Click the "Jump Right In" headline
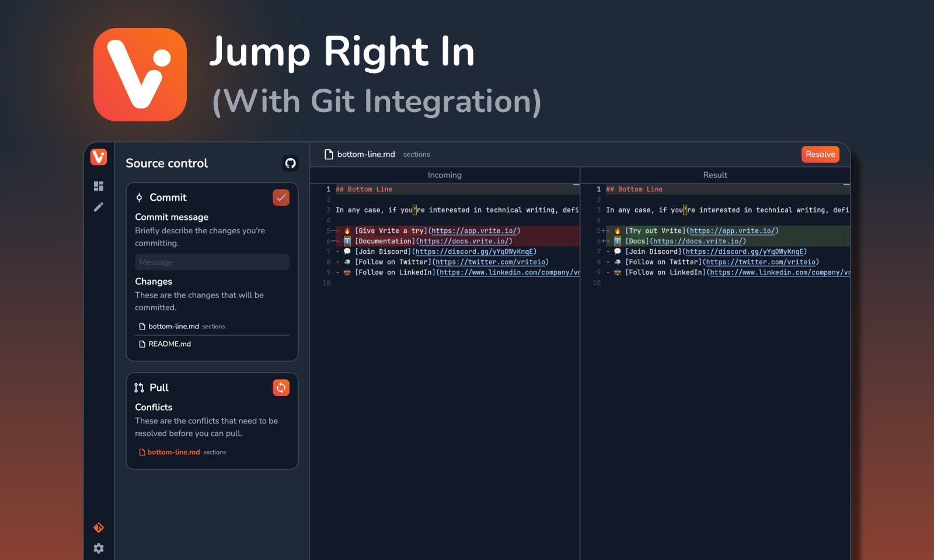The height and width of the screenshot is (560, 934). coord(342,52)
